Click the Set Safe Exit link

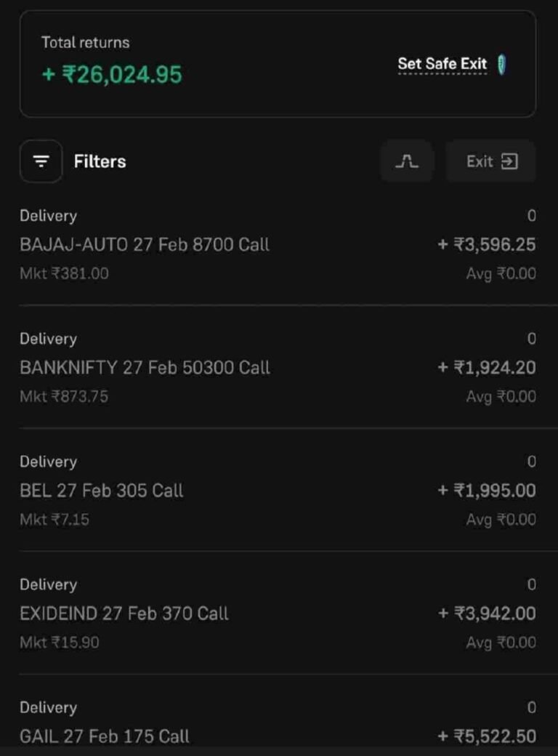pos(442,65)
